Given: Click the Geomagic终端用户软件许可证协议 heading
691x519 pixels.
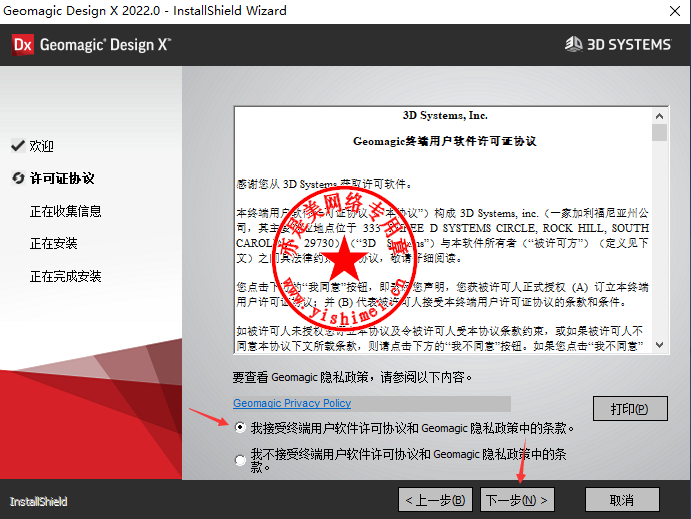Looking at the screenshot, I should (x=445, y=141).
